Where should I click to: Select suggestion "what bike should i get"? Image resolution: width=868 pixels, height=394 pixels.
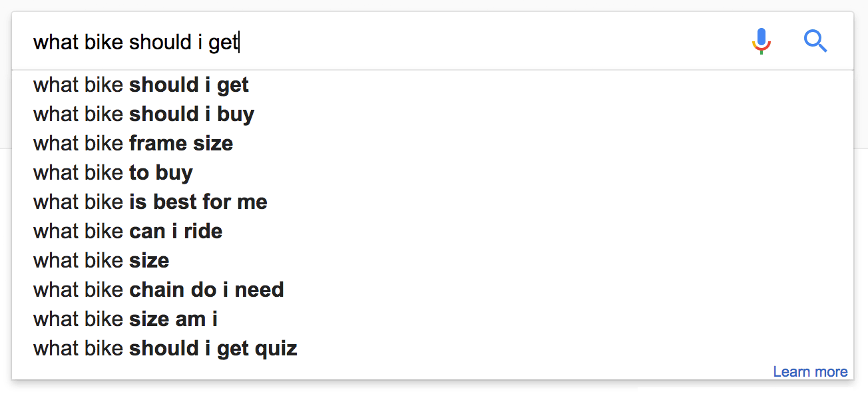click(x=141, y=85)
